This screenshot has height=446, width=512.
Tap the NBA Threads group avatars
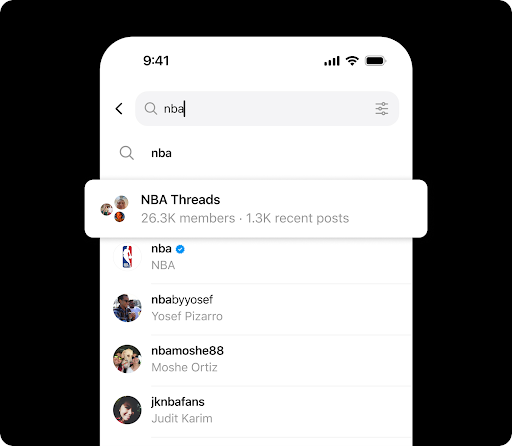pos(115,209)
